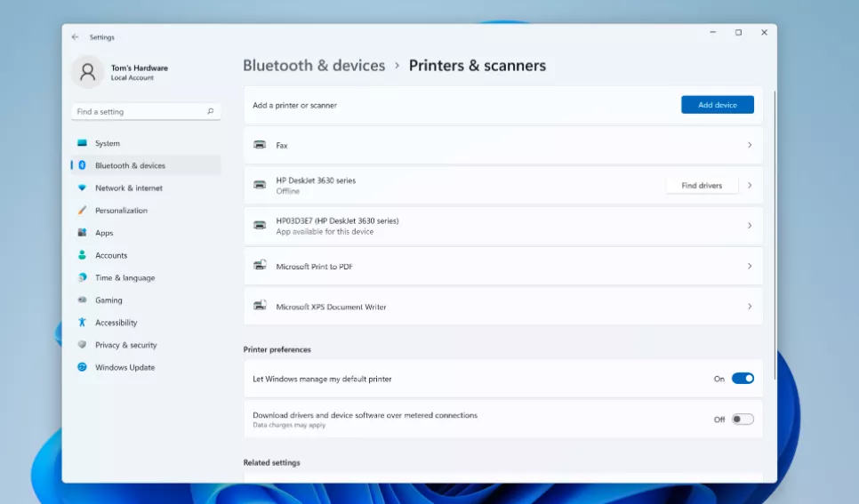
Task: Open Privacy & security settings
Action: [146, 345]
